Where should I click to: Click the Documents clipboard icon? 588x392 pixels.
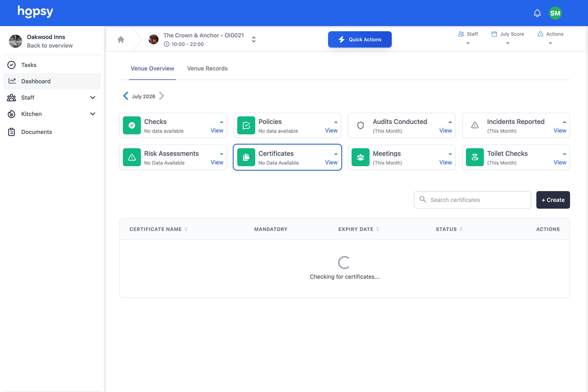(11, 132)
